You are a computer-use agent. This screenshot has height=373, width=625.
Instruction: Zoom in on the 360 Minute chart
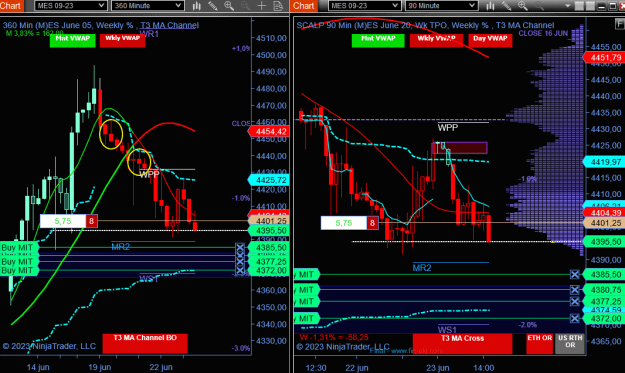(229, 6)
